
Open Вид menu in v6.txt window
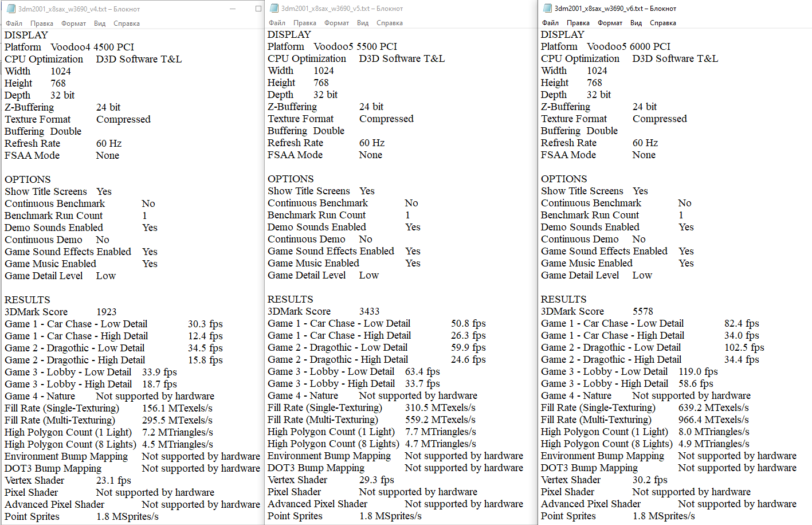point(636,23)
